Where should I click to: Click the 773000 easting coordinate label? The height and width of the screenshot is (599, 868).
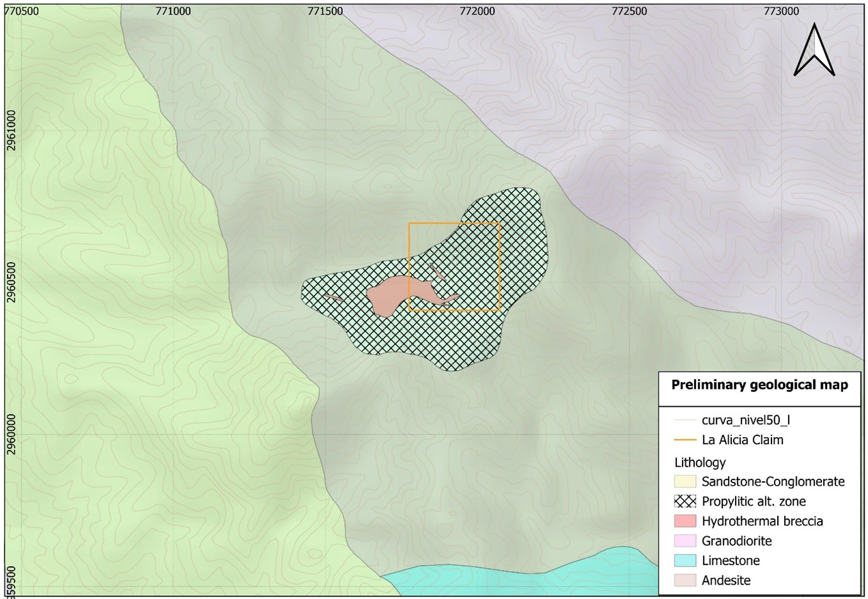point(781,11)
